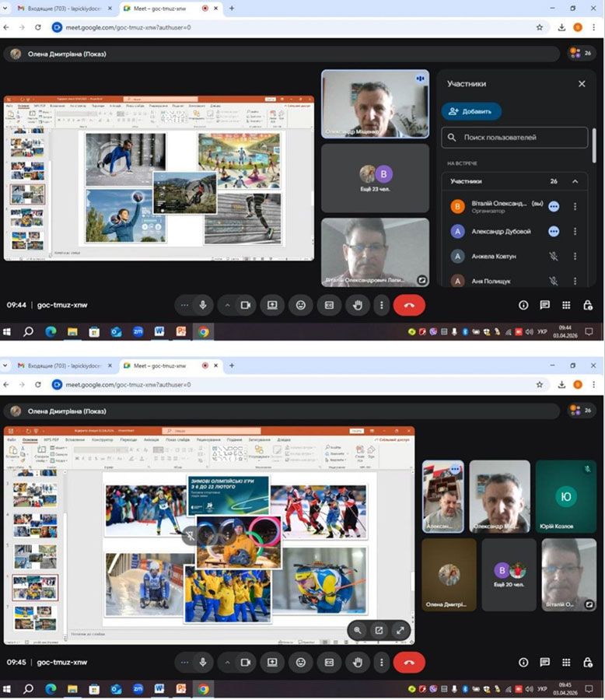Viewport: 605px width, 700px height.
Task: Open emoji reactions in the 09:44 window
Action: [301, 305]
